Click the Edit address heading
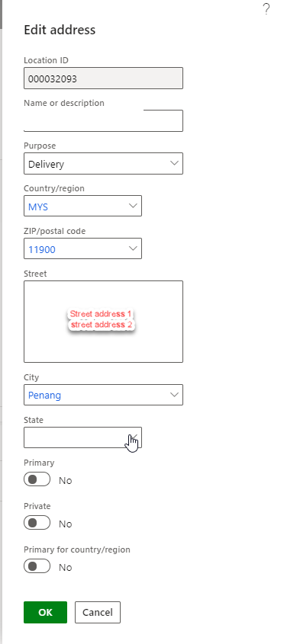 point(60,30)
